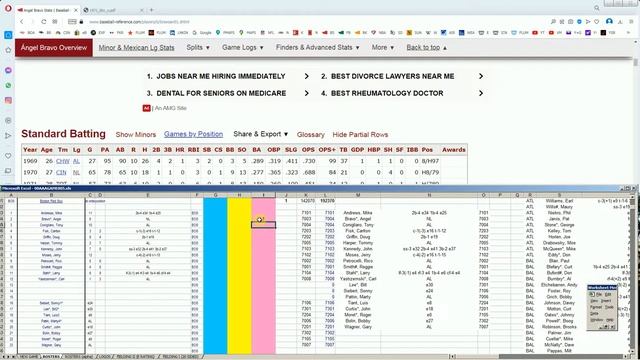Image resolution: width=640 pixels, height=360 pixels.
Task: Expand the More dropdown menu
Action: (382, 47)
